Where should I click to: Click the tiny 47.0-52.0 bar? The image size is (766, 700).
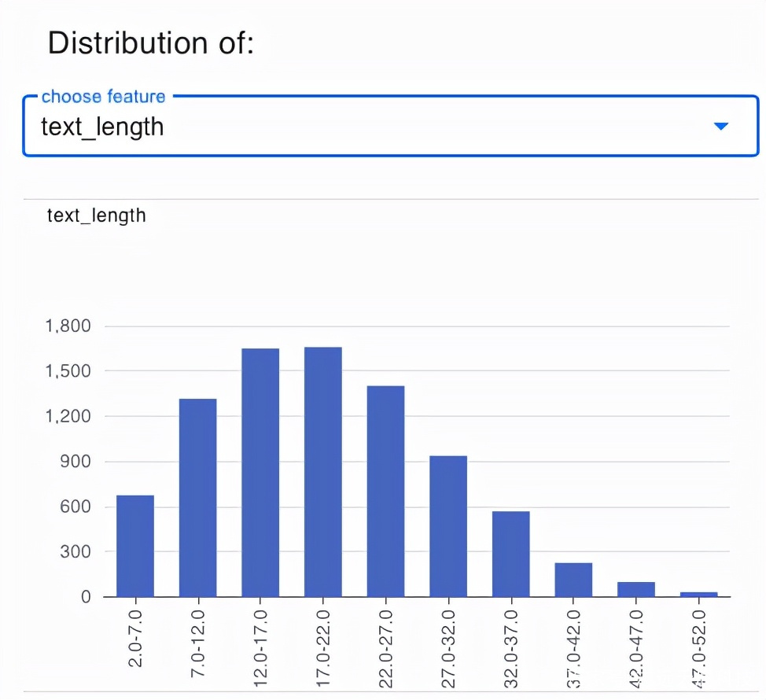[698, 595]
